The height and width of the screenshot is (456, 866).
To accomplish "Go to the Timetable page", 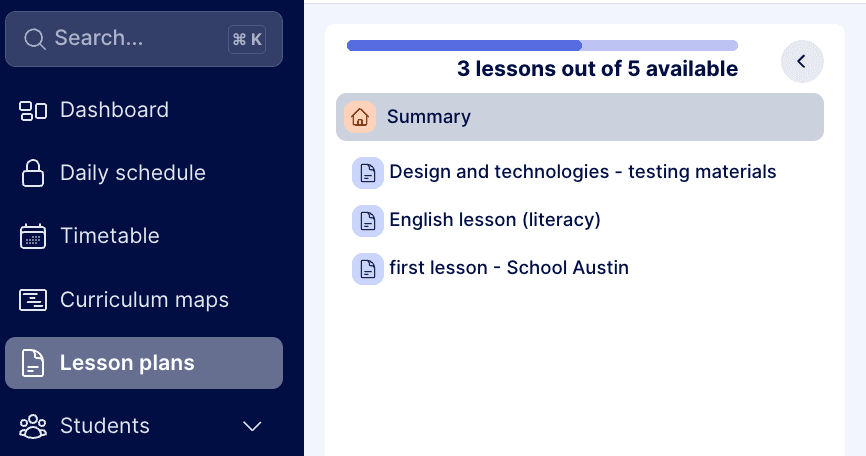I will click(x=110, y=236).
